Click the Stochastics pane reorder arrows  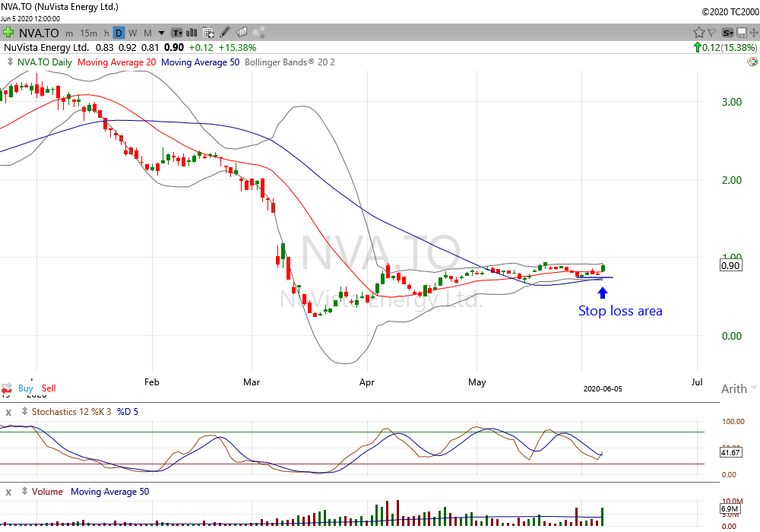(x=24, y=411)
